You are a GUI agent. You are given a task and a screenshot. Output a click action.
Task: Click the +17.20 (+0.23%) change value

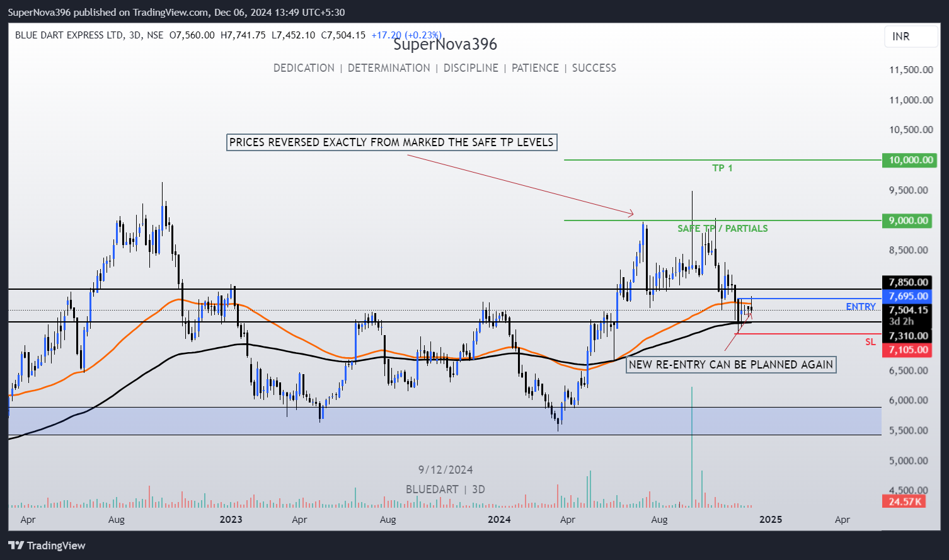click(406, 35)
